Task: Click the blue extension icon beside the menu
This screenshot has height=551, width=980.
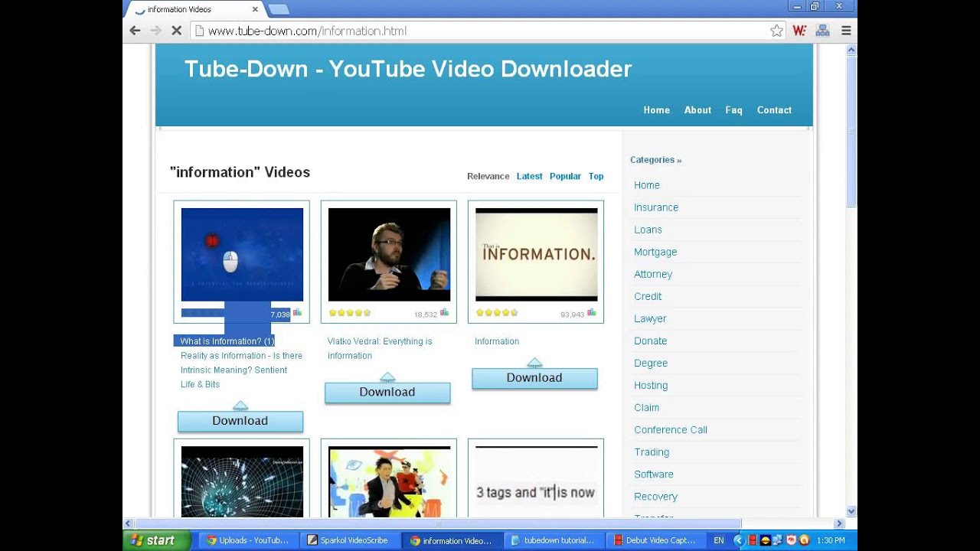Action: click(x=822, y=31)
